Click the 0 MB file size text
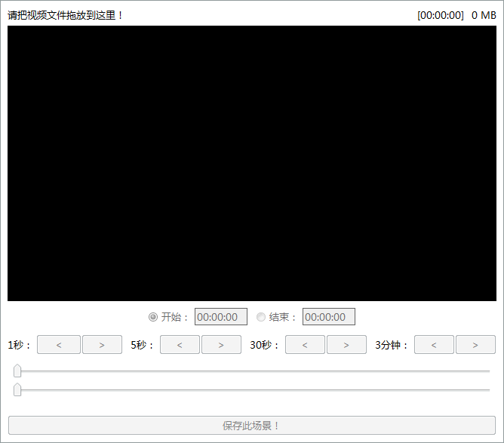The image size is (504, 443). point(484,15)
